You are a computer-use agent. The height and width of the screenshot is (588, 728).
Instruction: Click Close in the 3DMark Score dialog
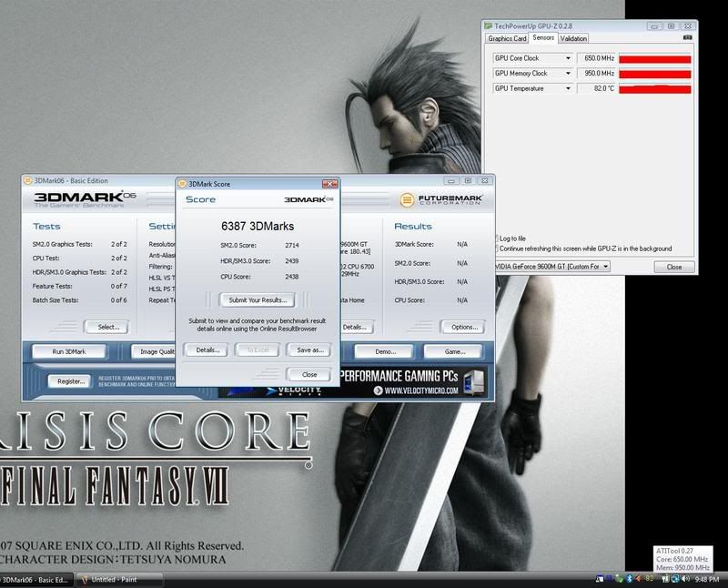coord(309,374)
